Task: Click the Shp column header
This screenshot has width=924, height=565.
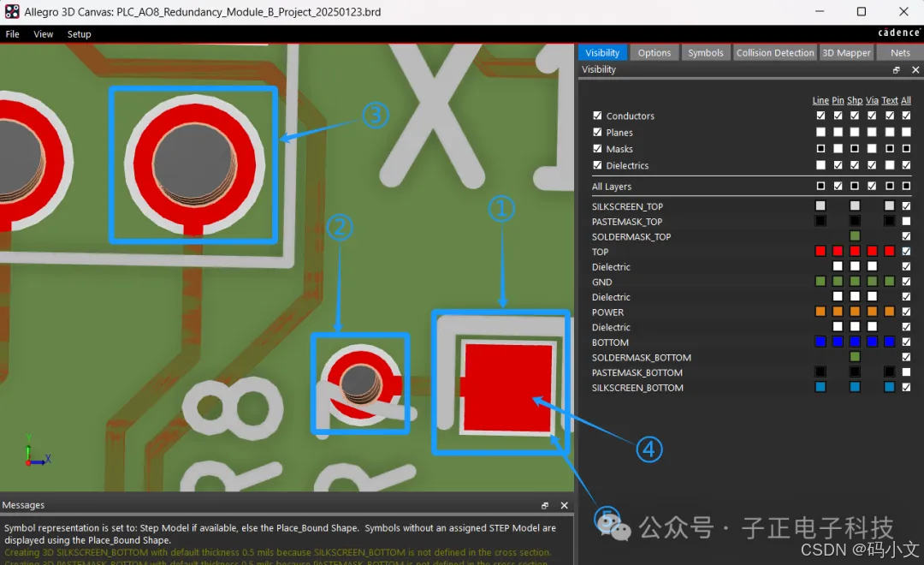Action: click(855, 100)
